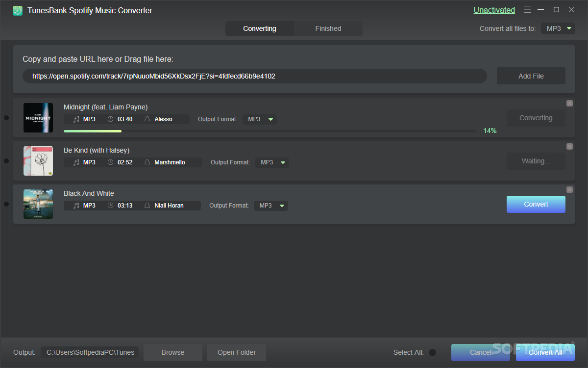Click the Convert All button
Screen dimensions: 588x368
click(545, 352)
